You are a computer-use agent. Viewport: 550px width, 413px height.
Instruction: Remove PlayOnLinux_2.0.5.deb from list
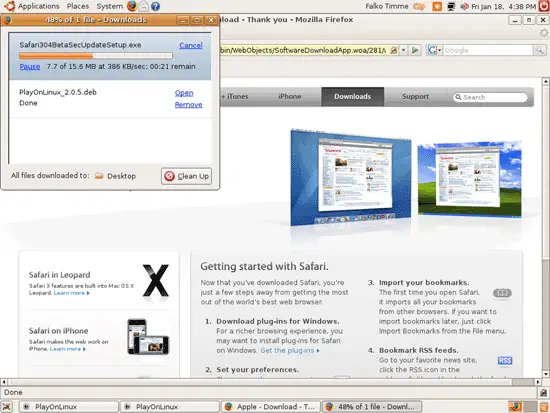[188, 105]
